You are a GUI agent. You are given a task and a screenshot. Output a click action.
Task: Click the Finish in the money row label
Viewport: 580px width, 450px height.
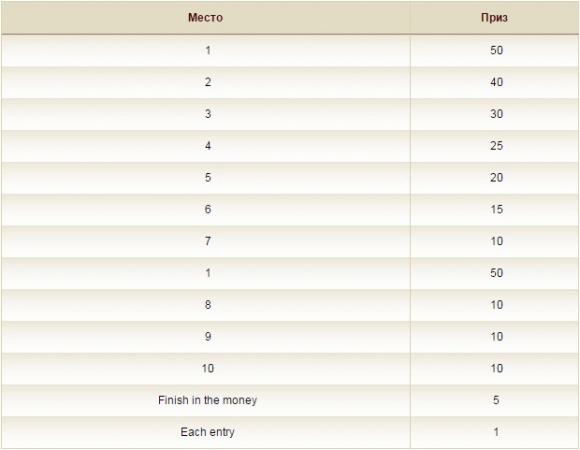(x=208, y=400)
